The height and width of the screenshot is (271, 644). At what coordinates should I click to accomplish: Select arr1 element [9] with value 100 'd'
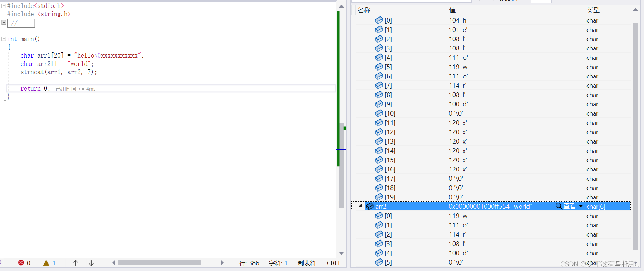click(491, 104)
